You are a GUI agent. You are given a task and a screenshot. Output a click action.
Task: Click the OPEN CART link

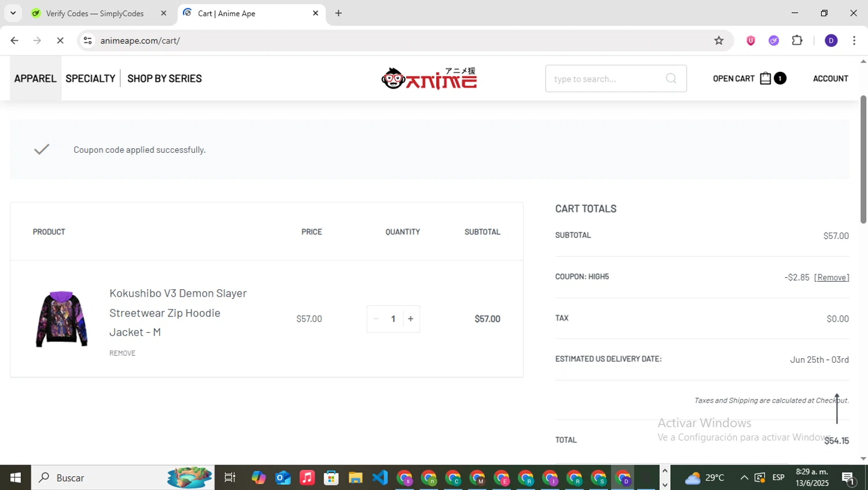click(734, 79)
